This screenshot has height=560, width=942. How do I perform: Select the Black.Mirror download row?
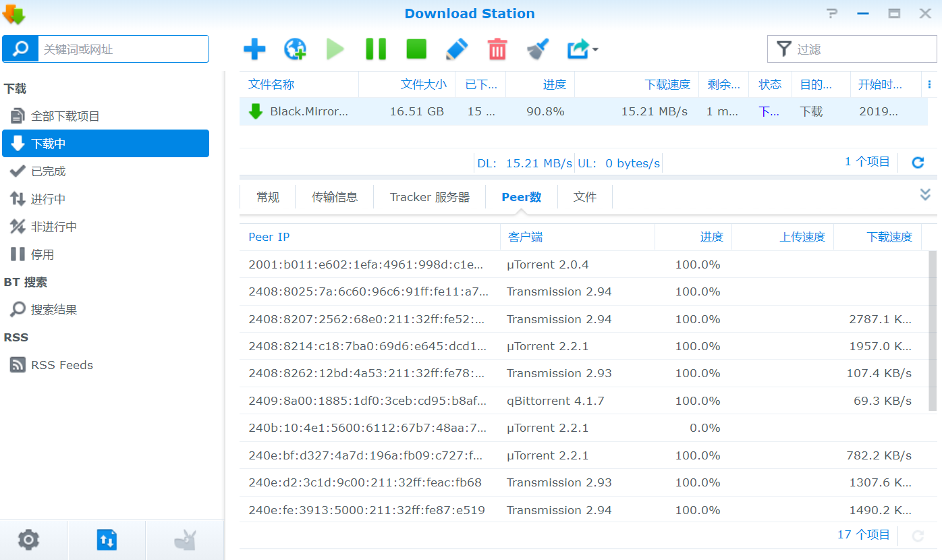click(584, 111)
